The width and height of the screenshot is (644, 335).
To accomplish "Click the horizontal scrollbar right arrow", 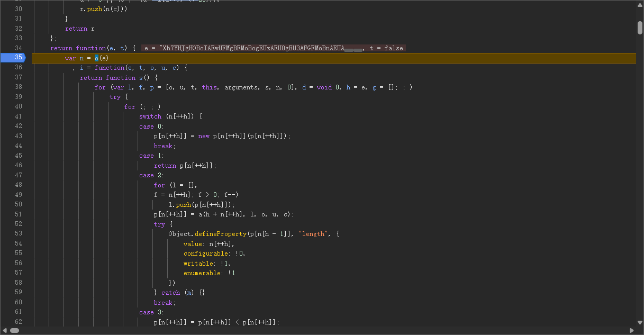I will coord(631,330).
